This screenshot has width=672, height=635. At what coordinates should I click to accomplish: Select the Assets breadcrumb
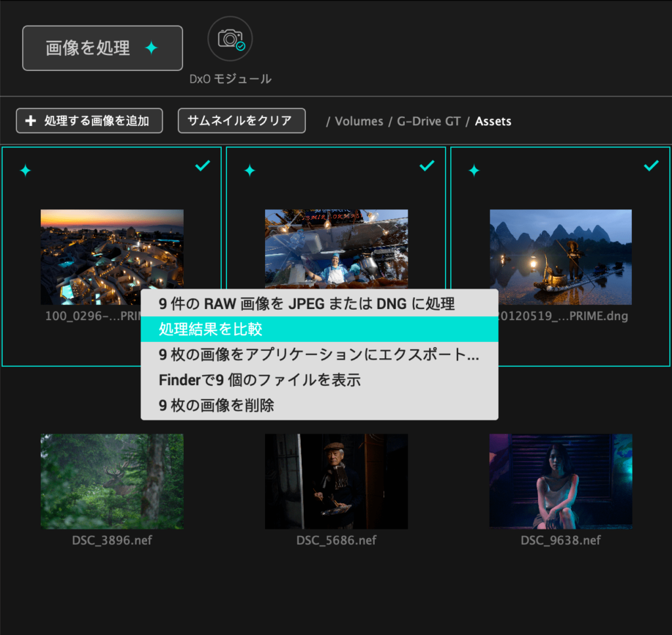(x=493, y=121)
